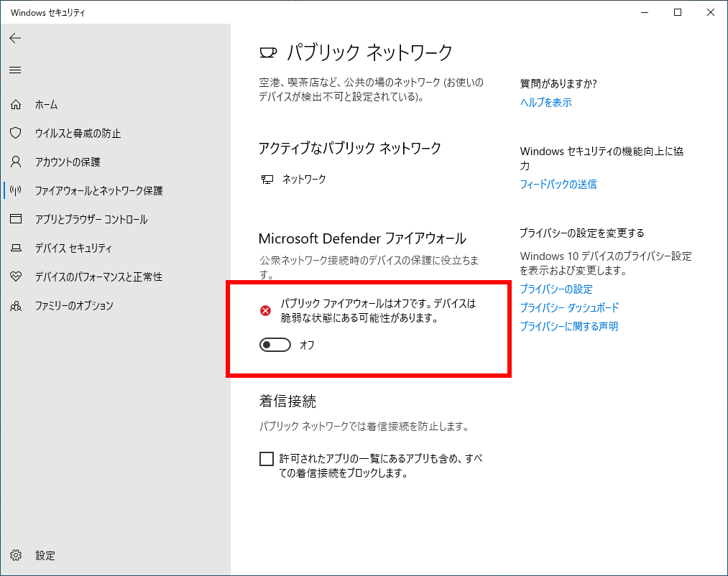Open ウイルスと脅威の防止 section
Image resolution: width=728 pixels, height=576 pixels.
[78, 134]
